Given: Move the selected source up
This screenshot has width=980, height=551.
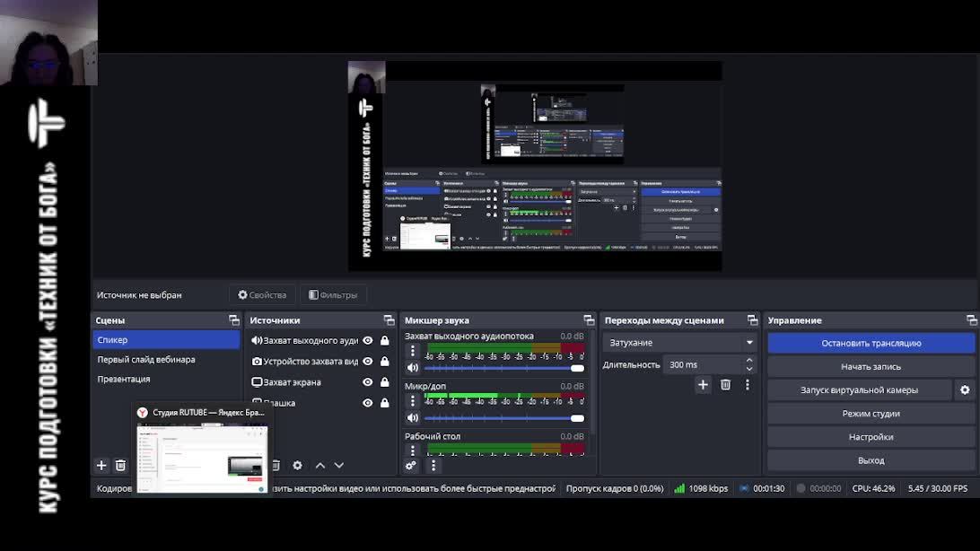Looking at the screenshot, I should 320,466.
